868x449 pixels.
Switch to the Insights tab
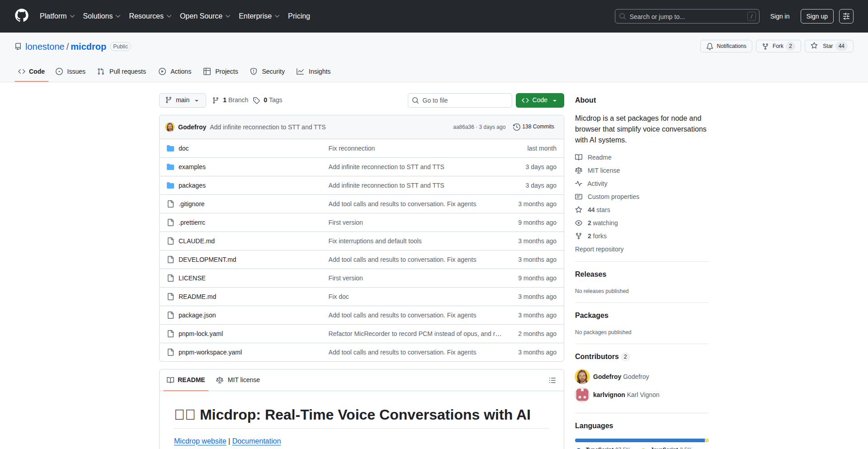click(314, 71)
